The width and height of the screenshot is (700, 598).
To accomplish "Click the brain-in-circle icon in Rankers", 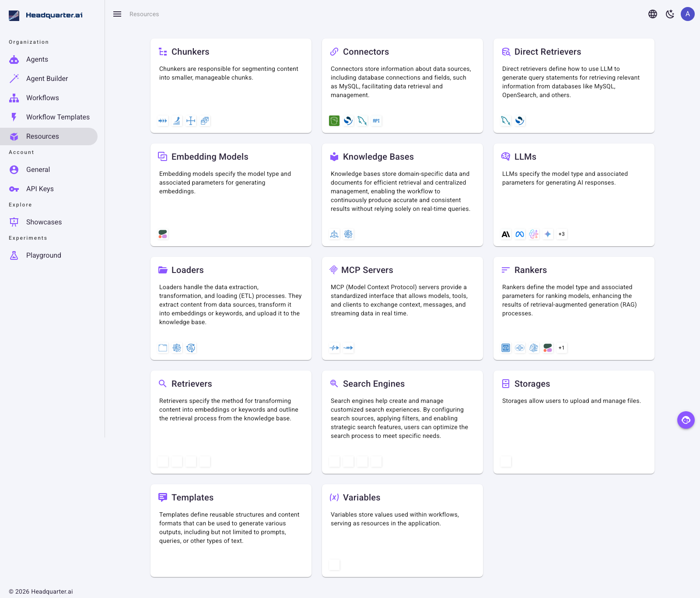I will [x=520, y=348].
